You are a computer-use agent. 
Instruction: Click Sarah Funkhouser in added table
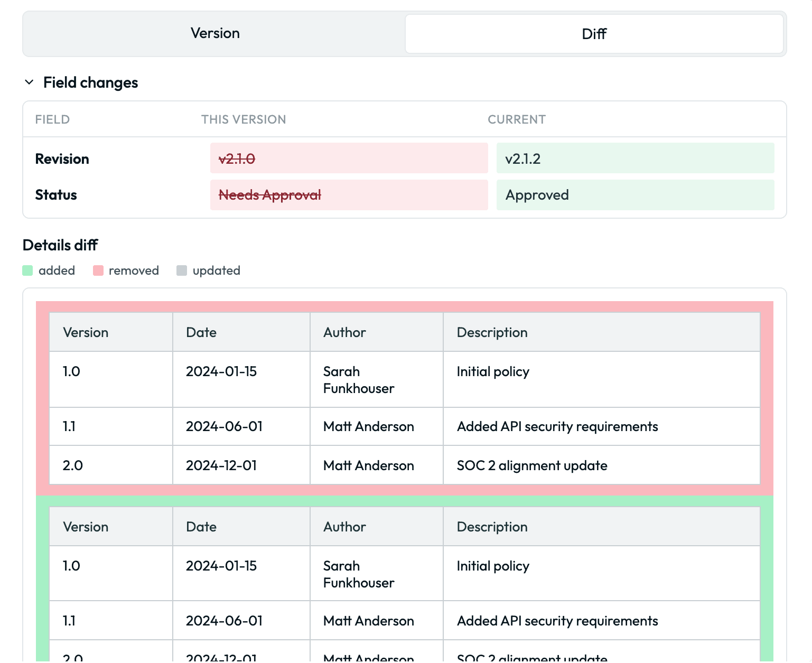(x=359, y=574)
